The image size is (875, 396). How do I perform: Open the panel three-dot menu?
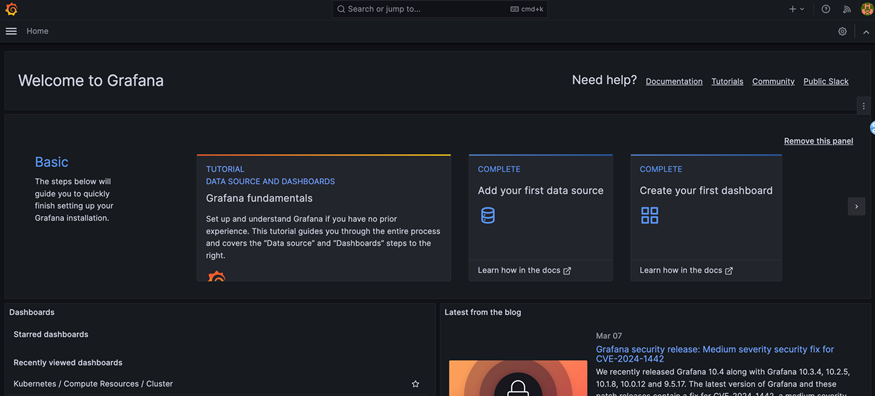coord(863,105)
